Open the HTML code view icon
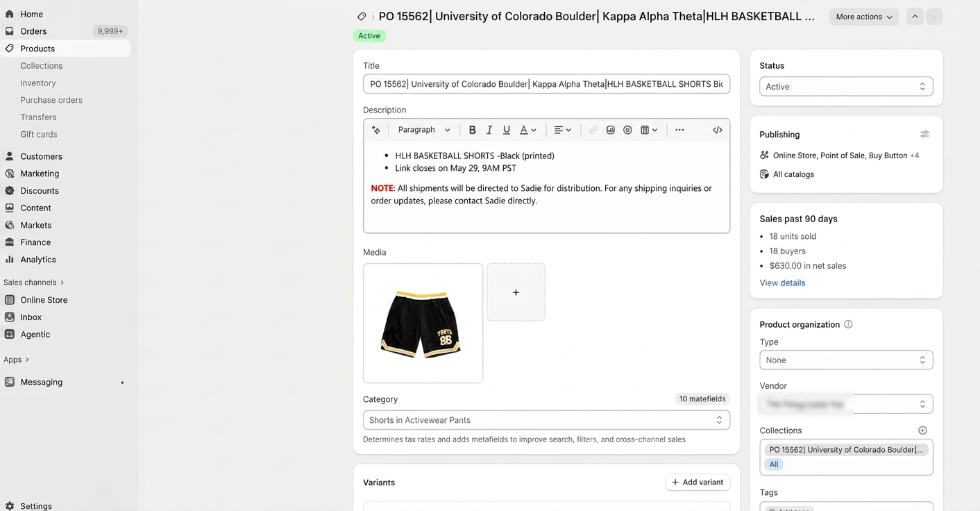980x511 pixels. pos(718,130)
